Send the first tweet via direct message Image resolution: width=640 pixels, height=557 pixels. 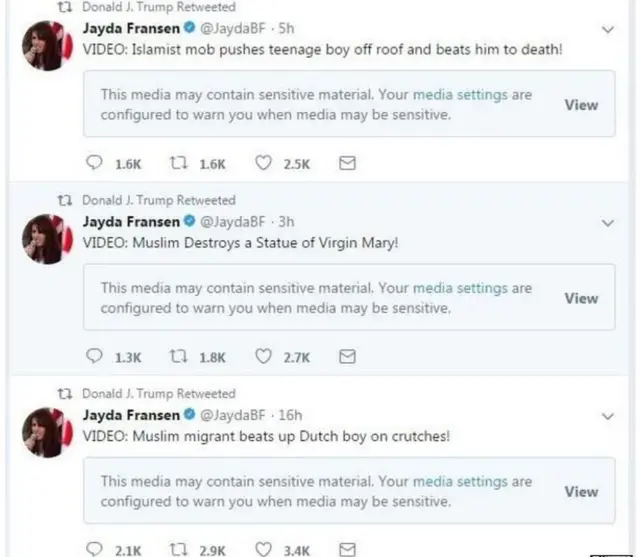coord(347,164)
